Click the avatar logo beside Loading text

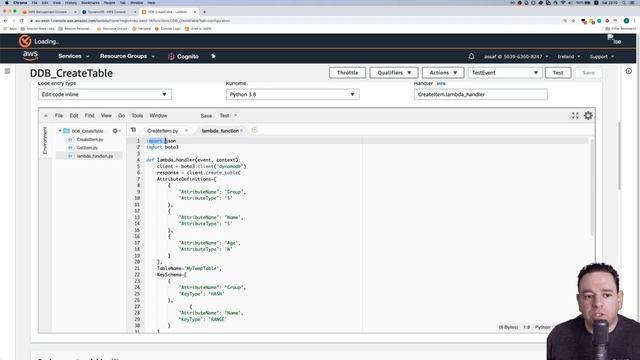[25, 41]
